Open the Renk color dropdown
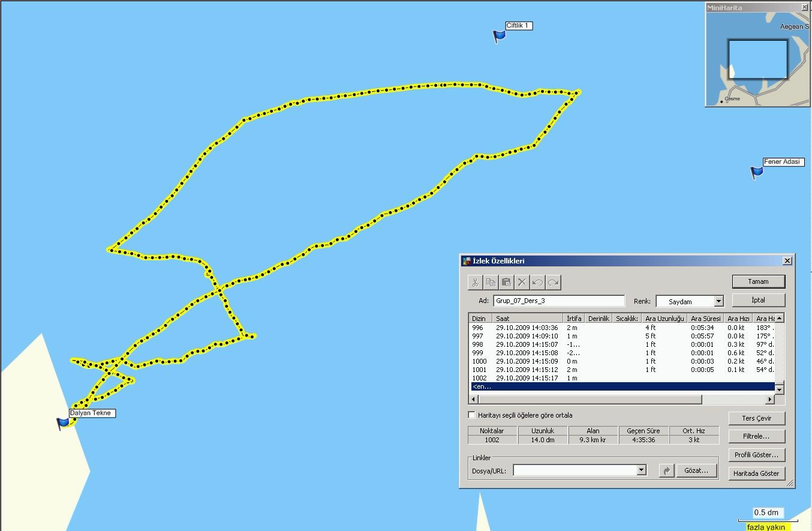Screen dimensions: 812x531 point(718,301)
